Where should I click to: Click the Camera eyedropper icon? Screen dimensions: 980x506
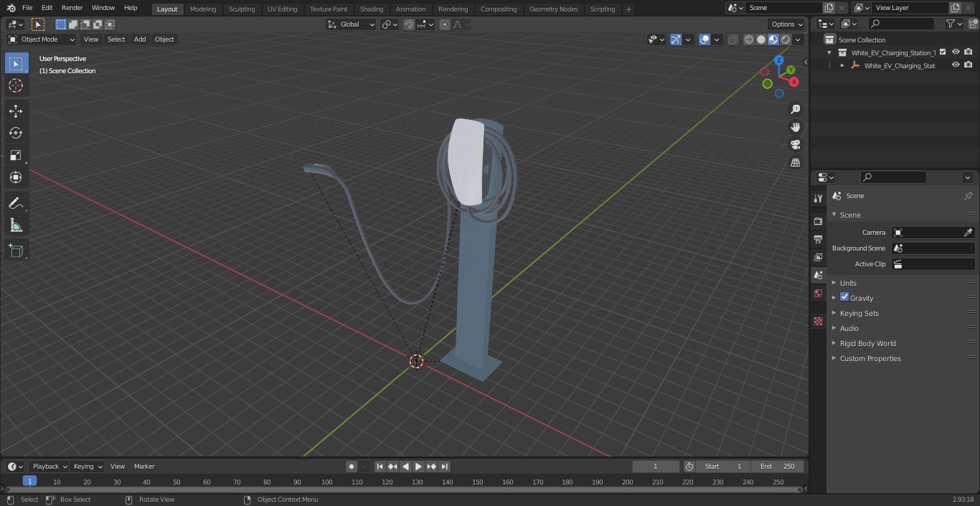(x=968, y=233)
